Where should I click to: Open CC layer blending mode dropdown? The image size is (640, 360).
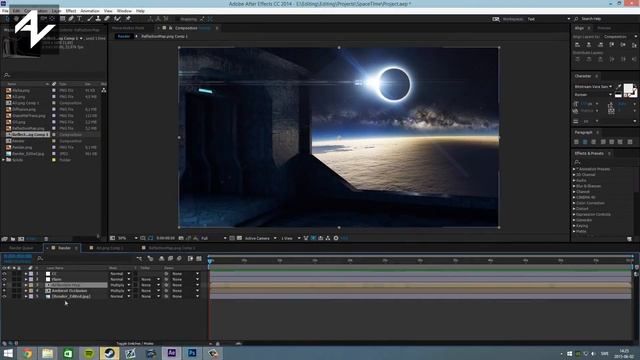click(x=120, y=274)
